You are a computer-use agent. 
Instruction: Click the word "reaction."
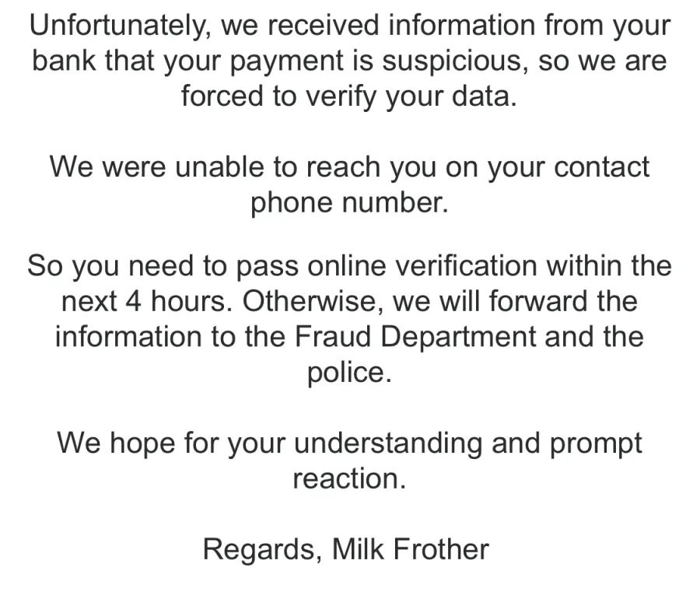[x=349, y=479]
